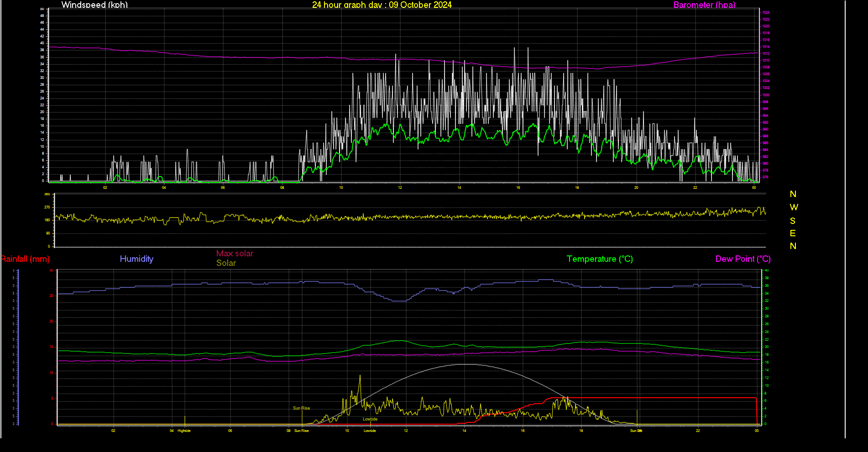The width and height of the screenshot is (868, 452).
Task: Click the green "Temperature (°C)" label
Action: (x=600, y=259)
